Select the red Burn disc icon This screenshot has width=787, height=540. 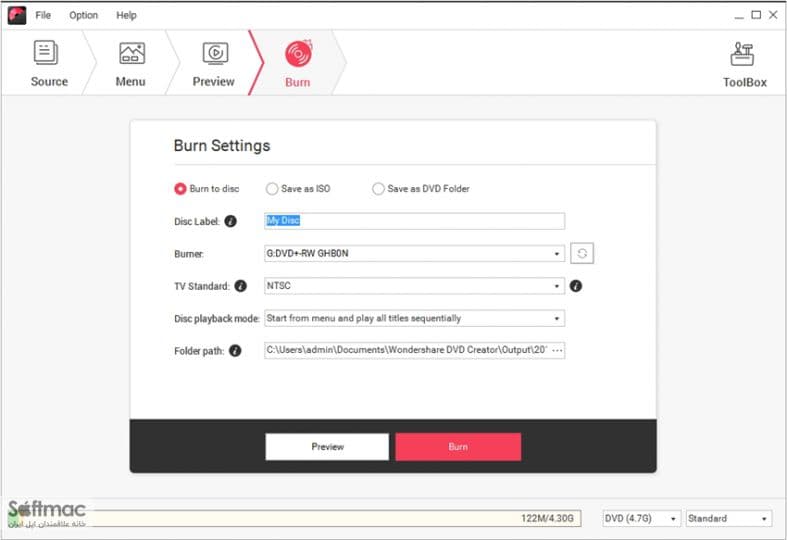(299, 53)
